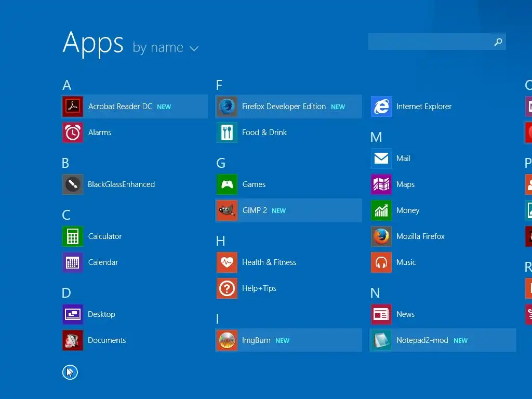Launch Firefox Developer Edition icon
532x399 pixels.
click(x=227, y=107)
